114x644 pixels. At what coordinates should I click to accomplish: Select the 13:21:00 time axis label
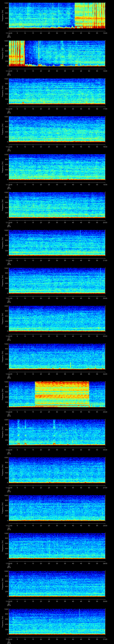9,298
